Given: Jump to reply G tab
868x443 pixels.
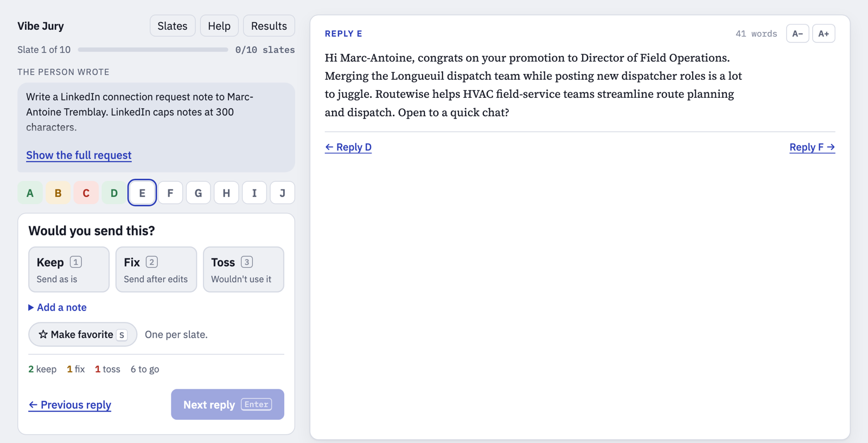Looking at the screenshot, I should tap(199, 193).
